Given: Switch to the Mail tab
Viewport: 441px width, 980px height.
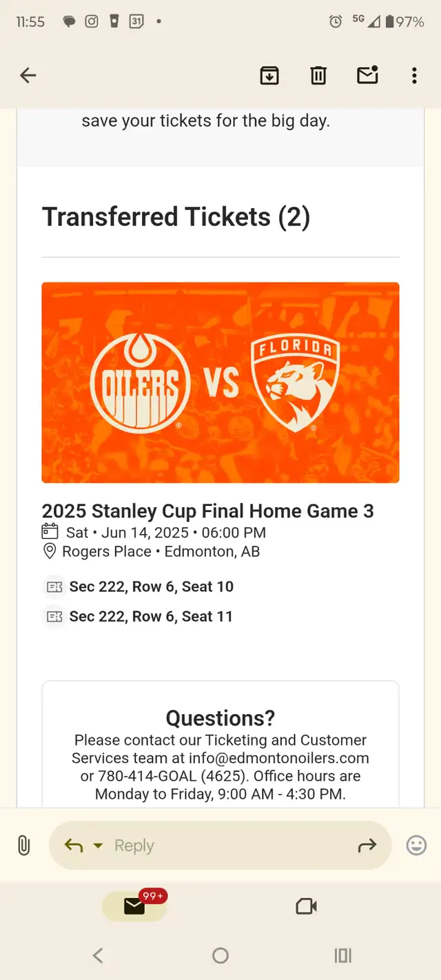Looking at the screenshot, I should 134,906.
